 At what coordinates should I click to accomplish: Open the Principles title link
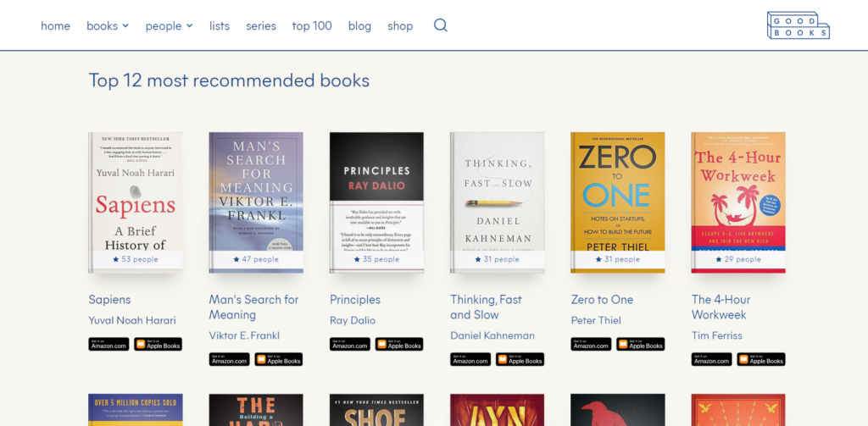[x=355, y=300]
